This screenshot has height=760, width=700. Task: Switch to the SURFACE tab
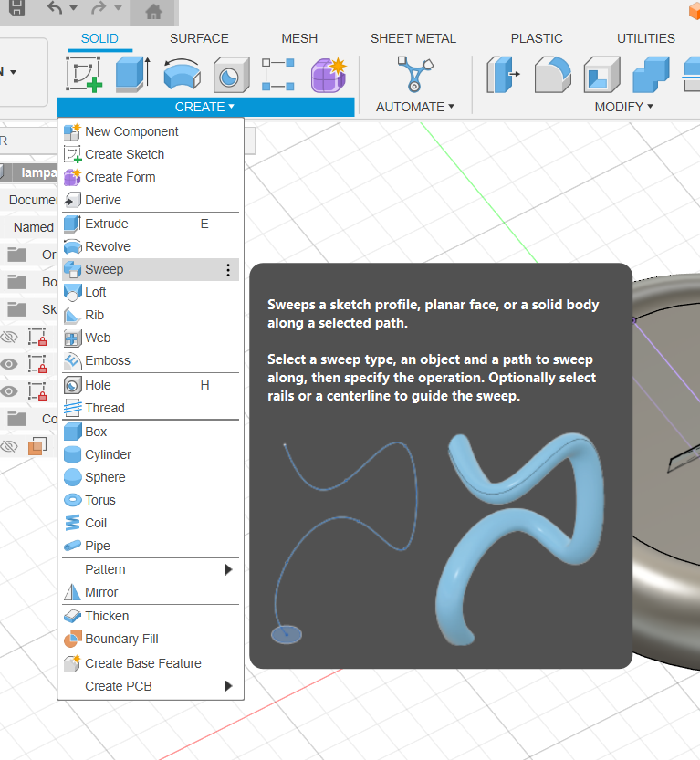coord(199,38)
